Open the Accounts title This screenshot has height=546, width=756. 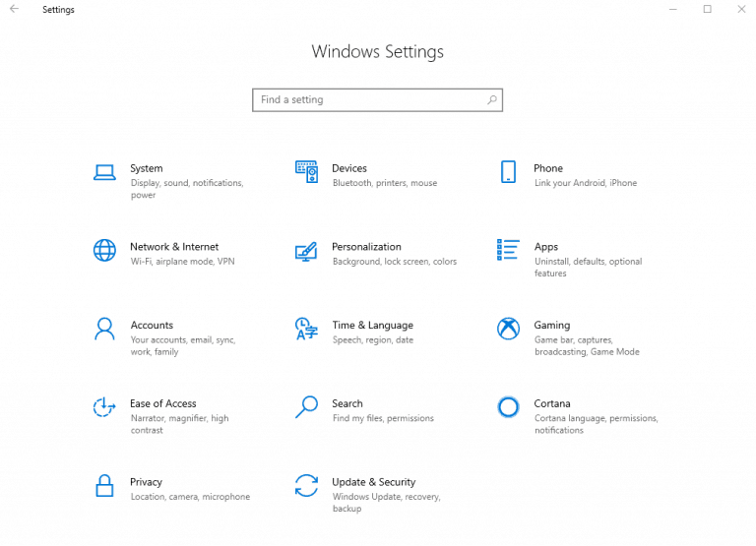coord(152,326)
